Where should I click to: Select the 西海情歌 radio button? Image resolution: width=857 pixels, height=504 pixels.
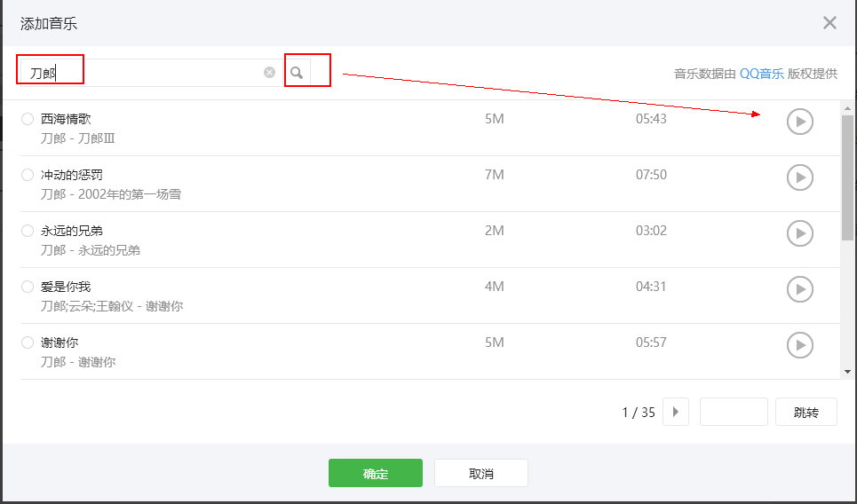coord(28,119)
